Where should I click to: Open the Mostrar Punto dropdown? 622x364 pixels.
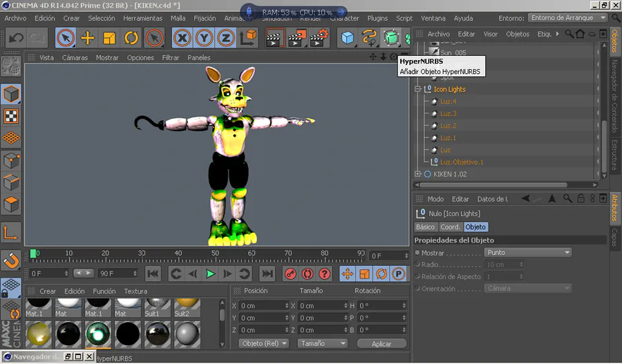(528, 253)
